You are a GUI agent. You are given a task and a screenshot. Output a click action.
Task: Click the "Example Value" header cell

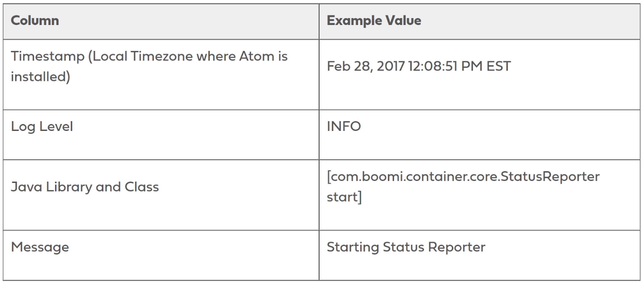(374, 21)
